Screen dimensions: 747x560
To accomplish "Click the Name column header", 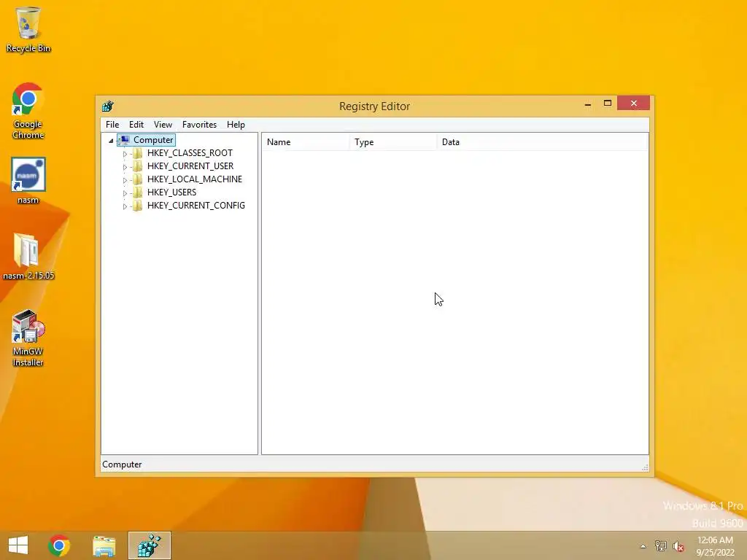I will [x=306, y=142].
